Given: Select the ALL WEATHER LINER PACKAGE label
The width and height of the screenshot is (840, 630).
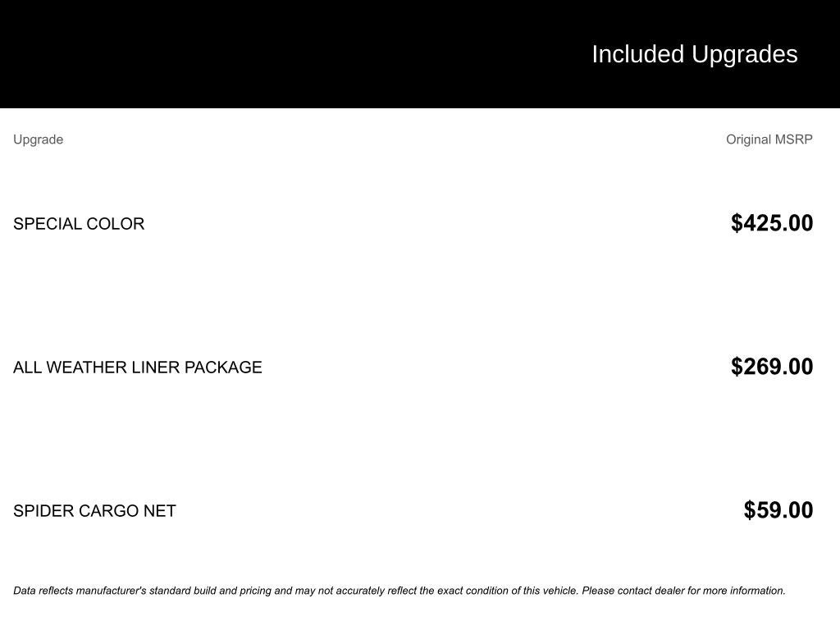Looking at the screenshot, I should point(138,367).
